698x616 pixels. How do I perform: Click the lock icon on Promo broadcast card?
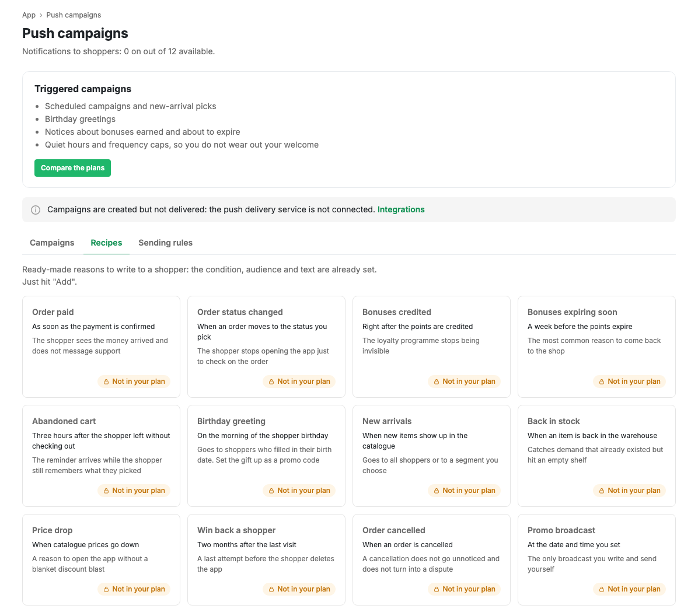click(601, 589)
